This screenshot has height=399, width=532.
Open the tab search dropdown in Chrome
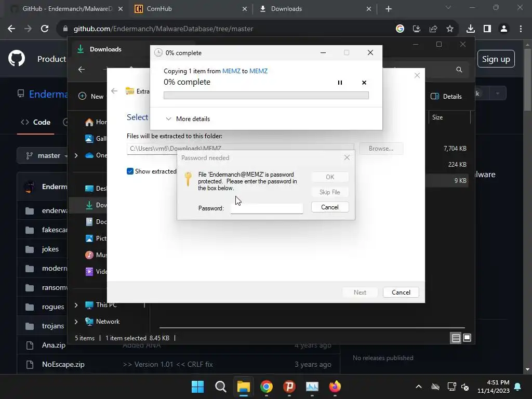448,7
